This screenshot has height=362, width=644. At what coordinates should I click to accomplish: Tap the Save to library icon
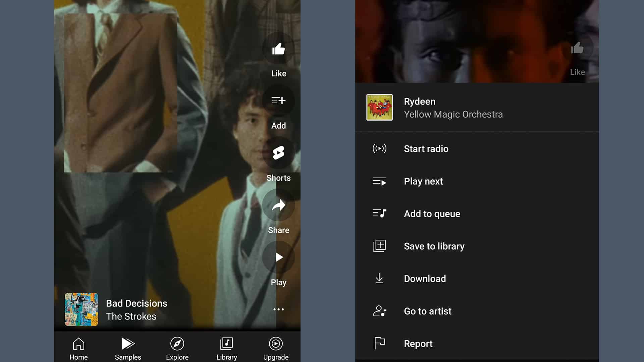[379, 246]
